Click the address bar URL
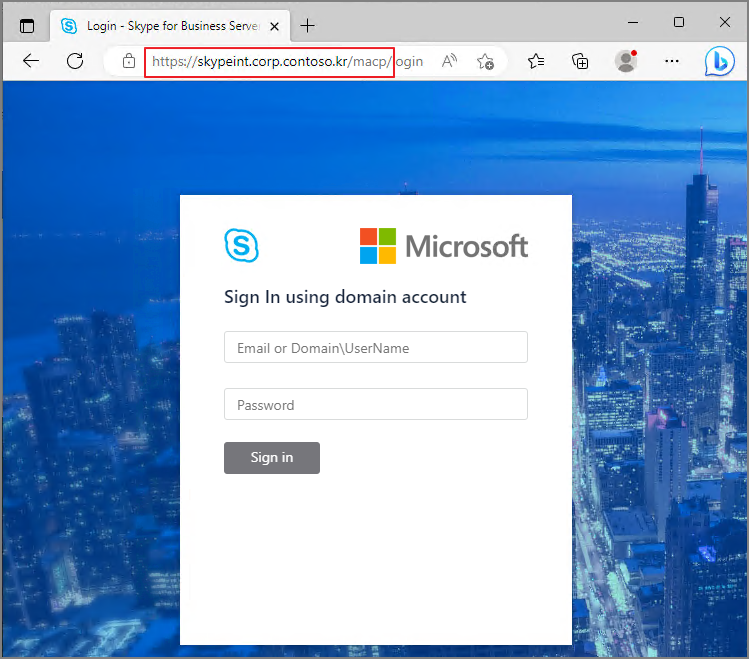 click(x=287, y=62)
